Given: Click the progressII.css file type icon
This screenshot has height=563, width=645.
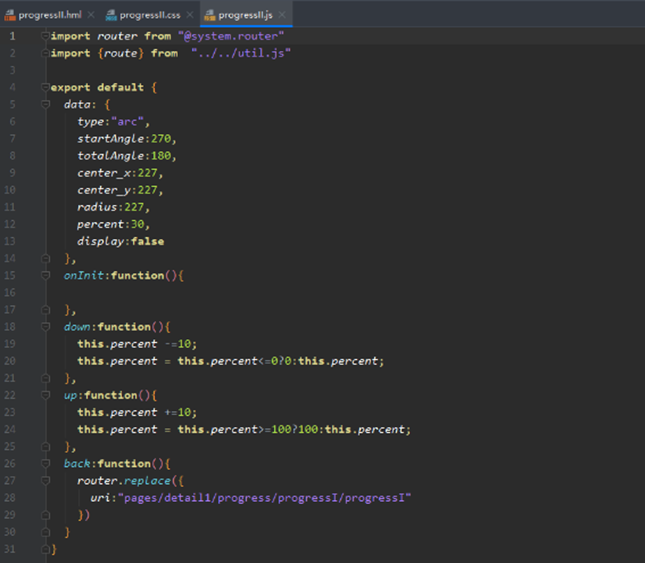Looking at the screenshot, I should (x=111, y=15).
